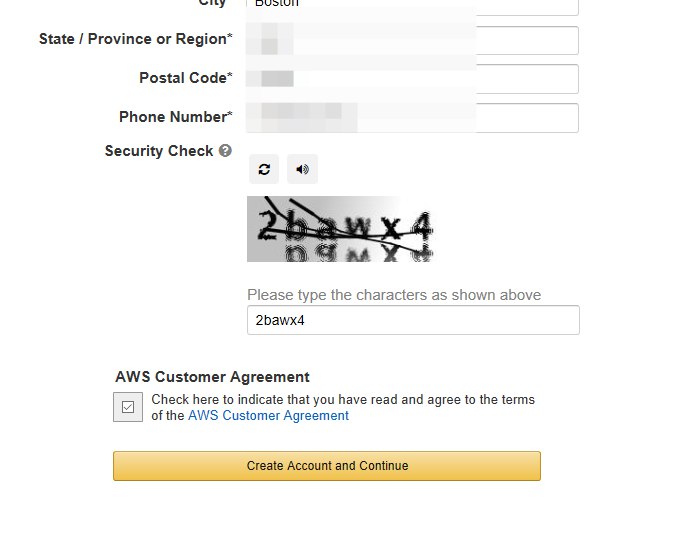691x546 pixels.
Task: Refresh the security check captcha image
Action: coord(264,170)
